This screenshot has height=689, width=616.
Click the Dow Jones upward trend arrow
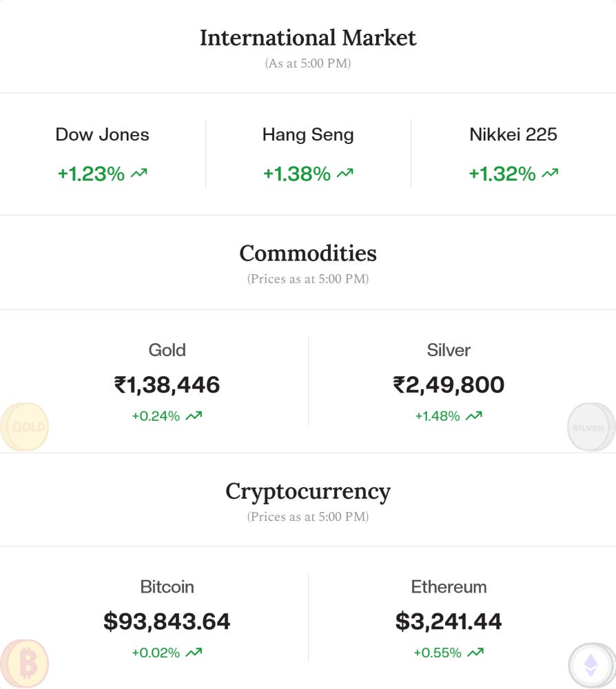coord(139,174)
